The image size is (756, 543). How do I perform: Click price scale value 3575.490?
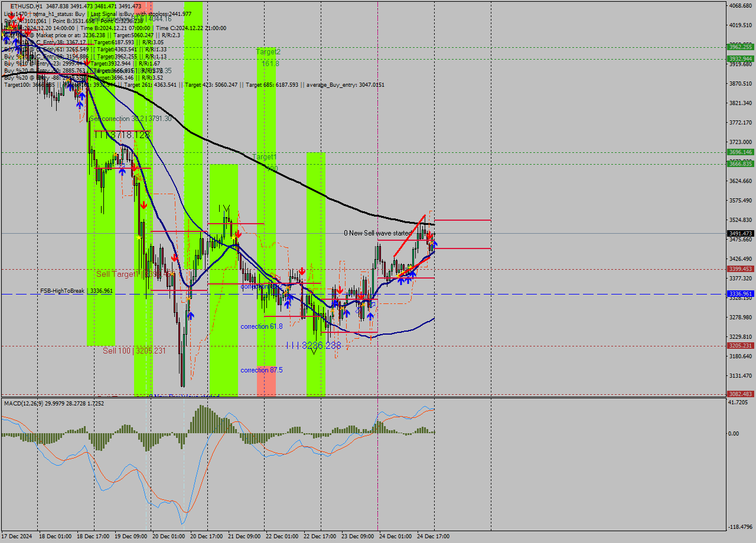[x=740, y=201]
